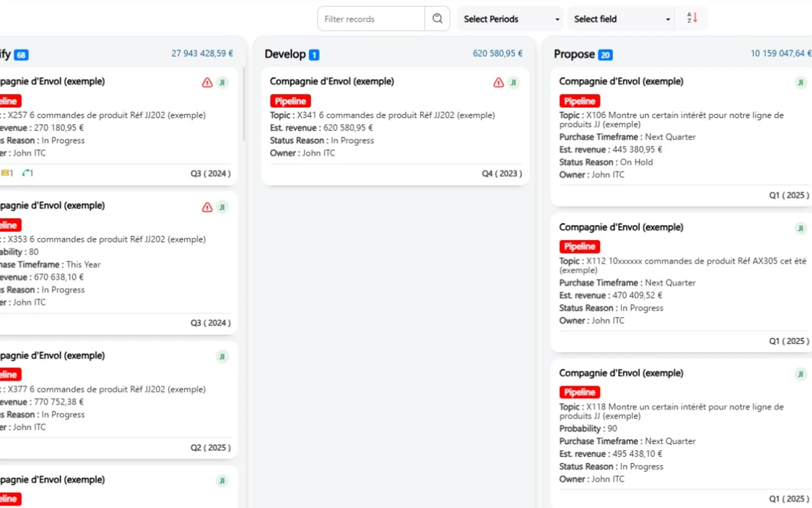This screenshot has width=812, height=508.
Task: Click the Pipeline tag on the X112 card
Action: tap(580, 246)
